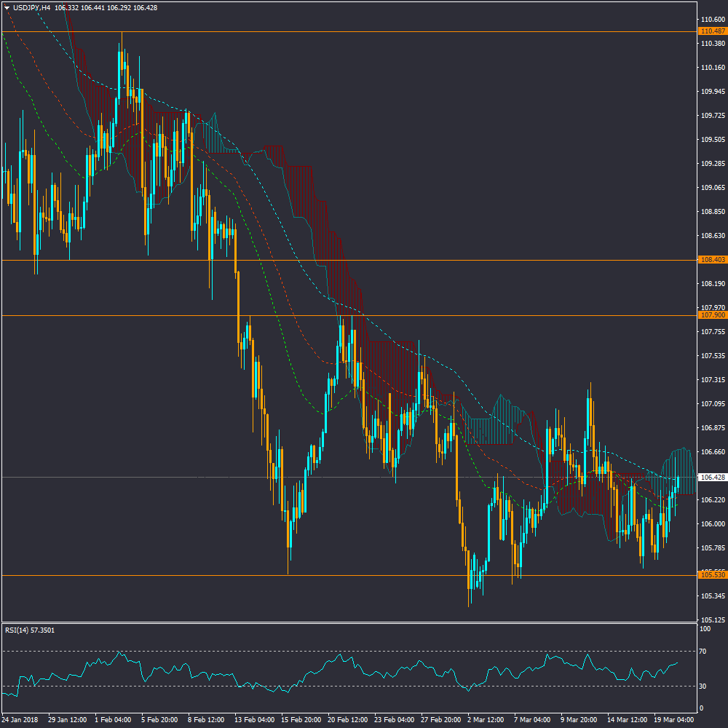
Task: Click the 13 Feb 04:00 time label
Action: 256,719
